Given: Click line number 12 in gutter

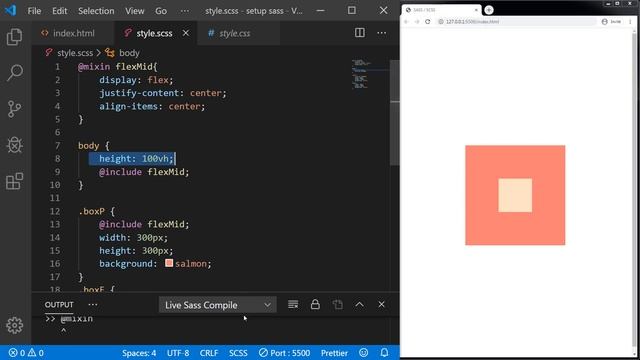Looking at the screenshot, I should coord(55,211).
